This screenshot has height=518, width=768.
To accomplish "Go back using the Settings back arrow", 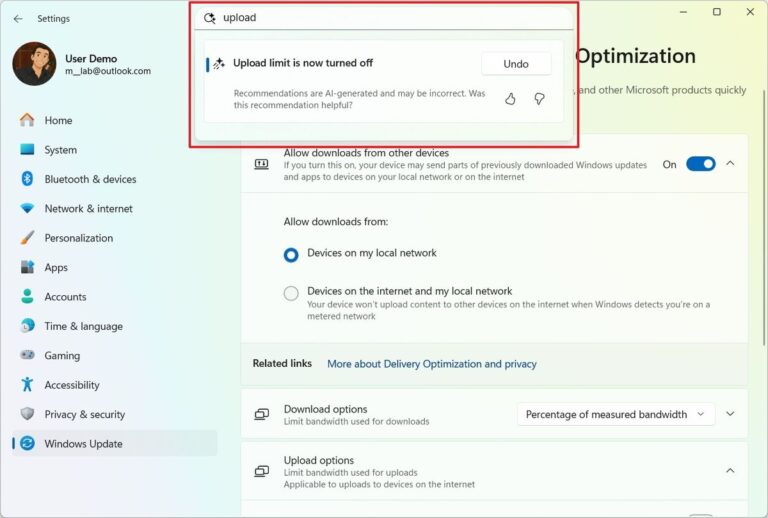I will click(x=18, y=19).
